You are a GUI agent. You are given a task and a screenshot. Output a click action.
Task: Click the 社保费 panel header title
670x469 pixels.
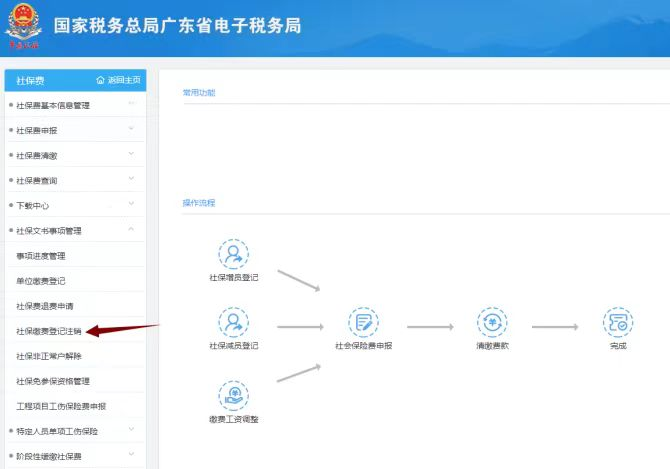coord(30,80)
